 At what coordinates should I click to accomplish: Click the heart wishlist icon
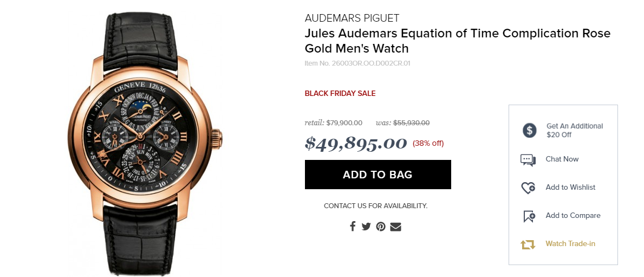pyautogui.click(x=528, y=188)
